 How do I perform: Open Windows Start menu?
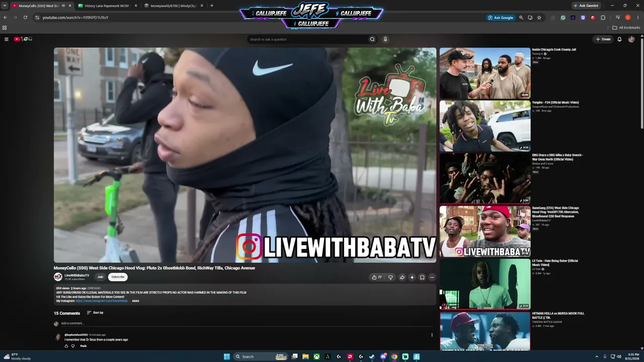[x=227, y=357]
